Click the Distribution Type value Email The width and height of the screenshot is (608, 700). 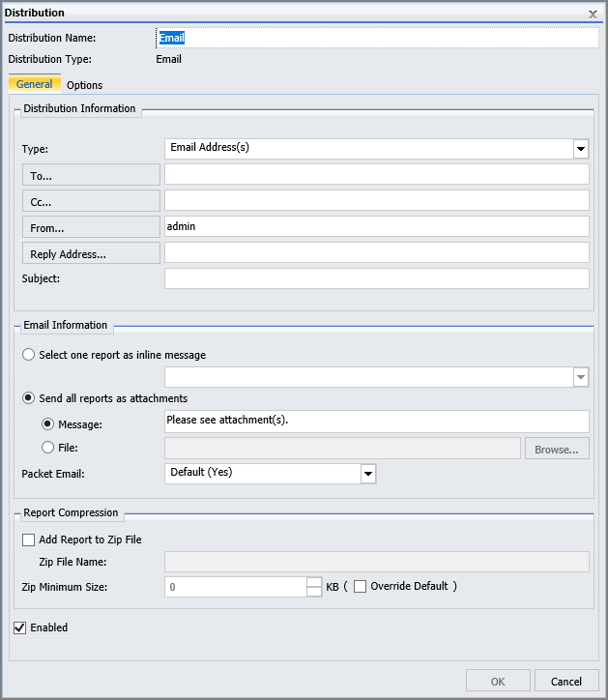pos(169,59)
